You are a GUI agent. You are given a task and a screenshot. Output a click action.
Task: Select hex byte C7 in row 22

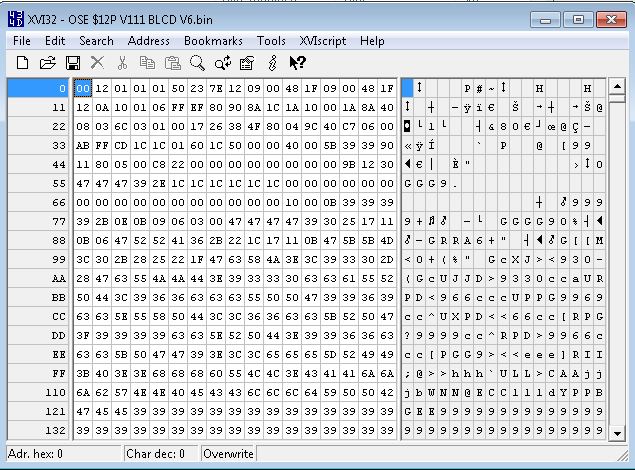[x=349, y=126]
